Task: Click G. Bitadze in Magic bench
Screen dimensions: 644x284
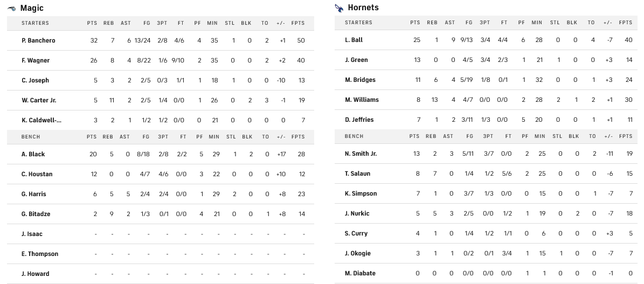Action: tap(36, 214)
